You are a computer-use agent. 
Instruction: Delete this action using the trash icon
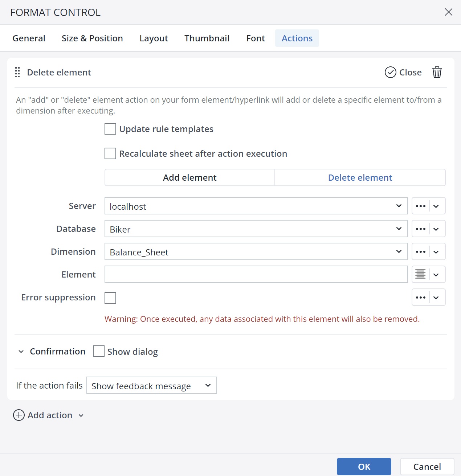(437, 72)
